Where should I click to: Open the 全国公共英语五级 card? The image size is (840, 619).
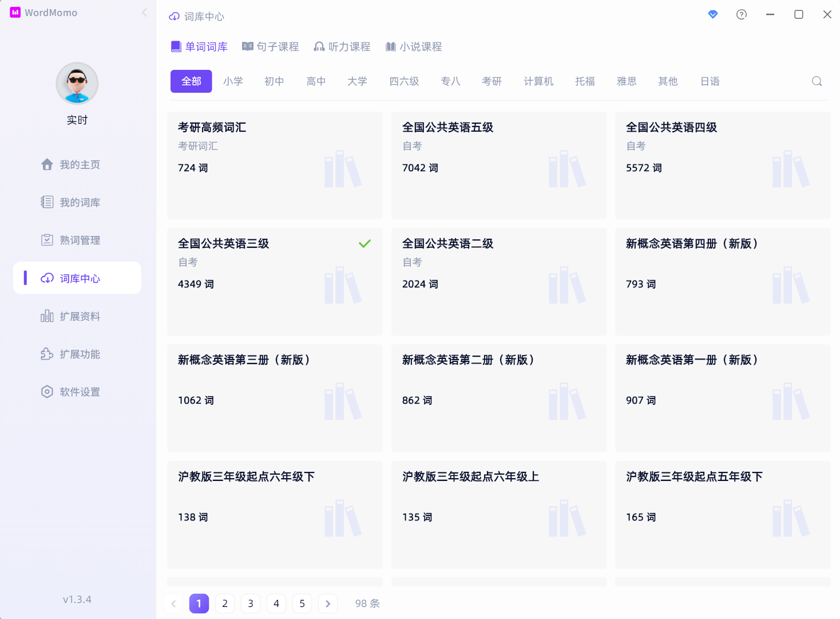499,165
